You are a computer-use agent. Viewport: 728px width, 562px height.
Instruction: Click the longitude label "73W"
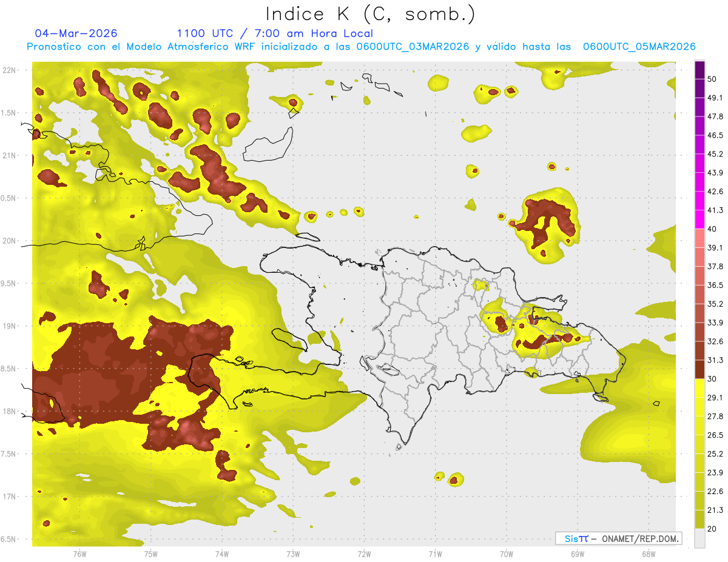click(293, 554)
